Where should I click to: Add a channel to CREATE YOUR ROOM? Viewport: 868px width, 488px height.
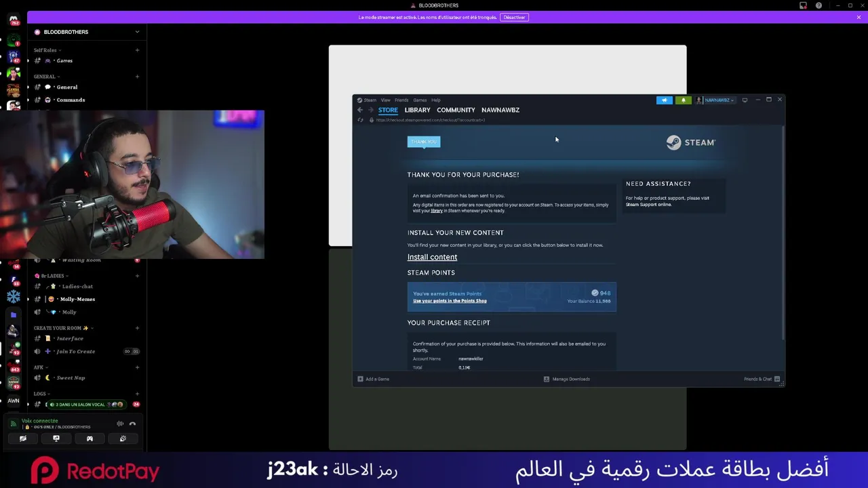click(x=137, y=328)
